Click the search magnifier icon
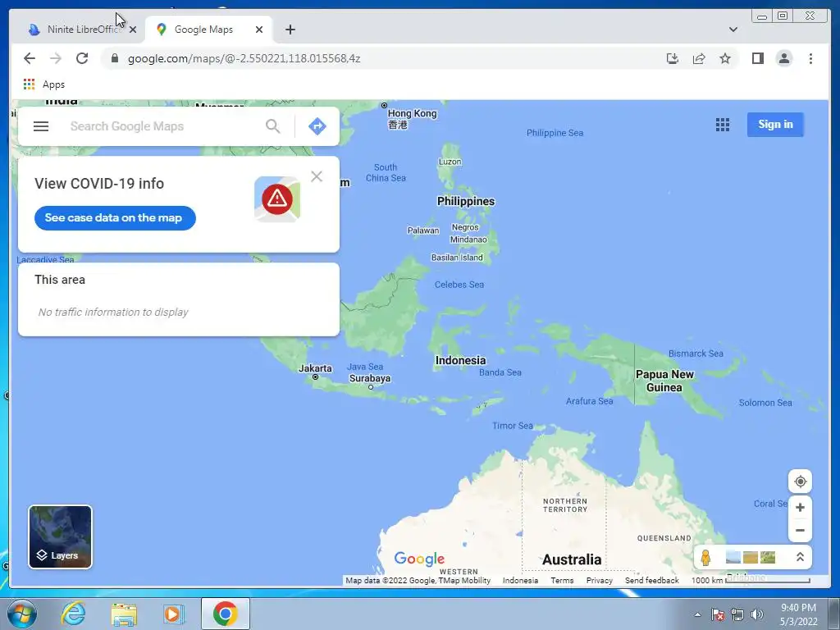 coord(272,126)
